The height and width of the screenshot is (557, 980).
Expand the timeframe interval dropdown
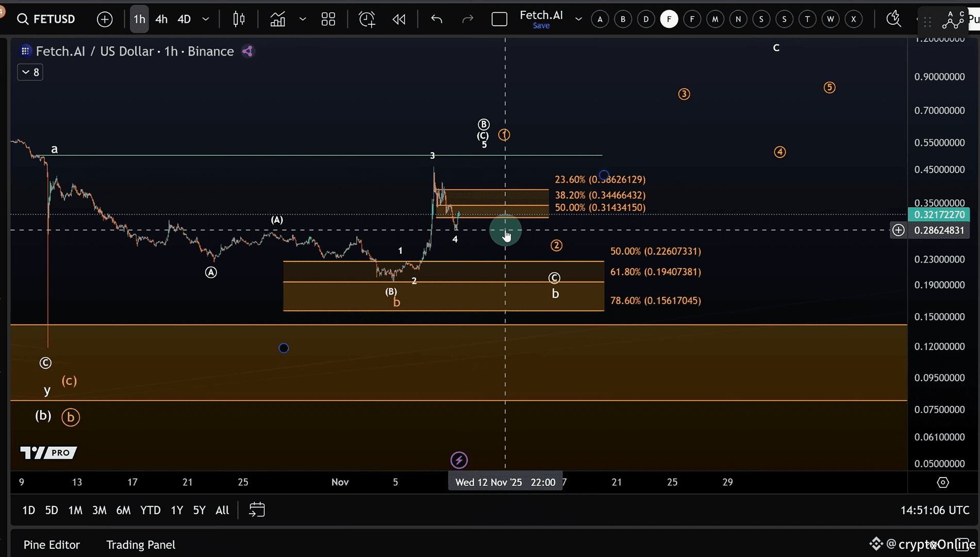coord(206,20)
